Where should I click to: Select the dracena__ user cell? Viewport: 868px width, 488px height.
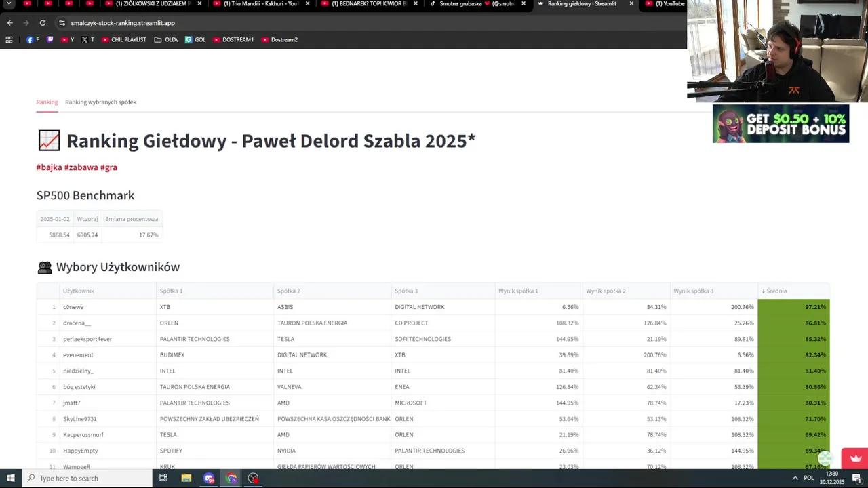[x=108, y=323]
